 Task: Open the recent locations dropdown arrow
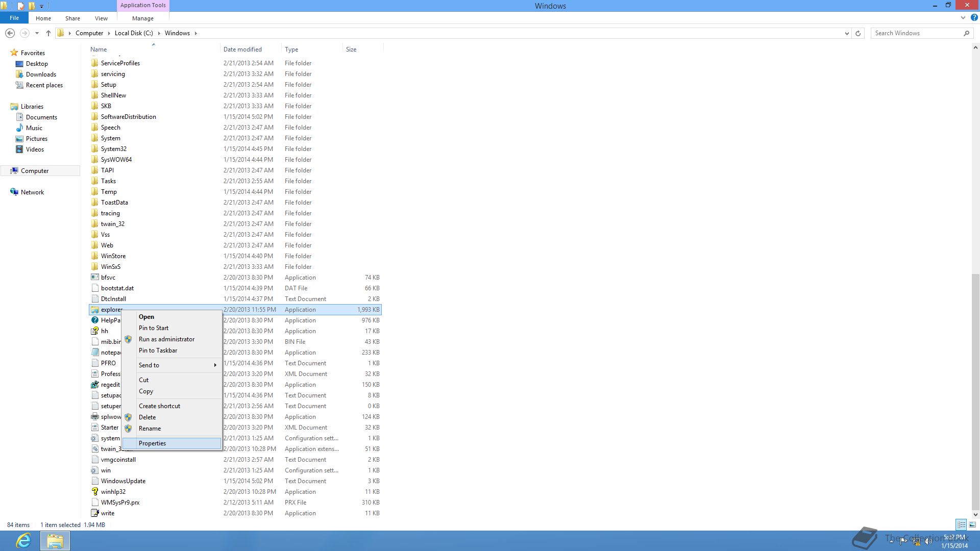37,33
